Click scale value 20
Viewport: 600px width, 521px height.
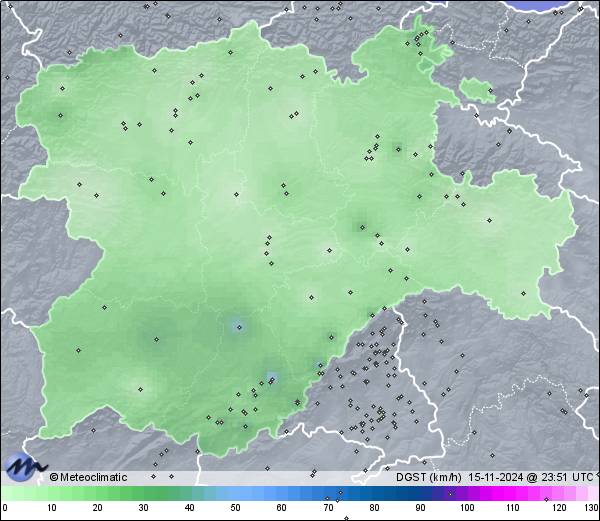pos(97,508)
